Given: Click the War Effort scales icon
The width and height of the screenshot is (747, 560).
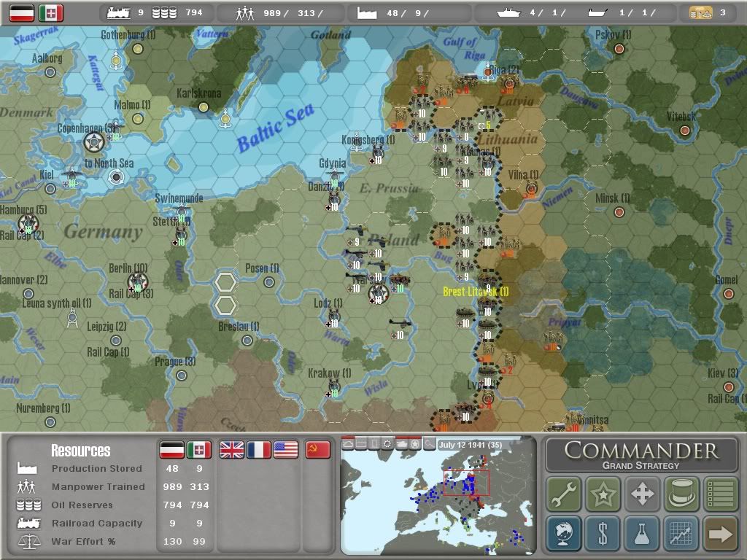Looking at the screenshot, I should (28, 542).
